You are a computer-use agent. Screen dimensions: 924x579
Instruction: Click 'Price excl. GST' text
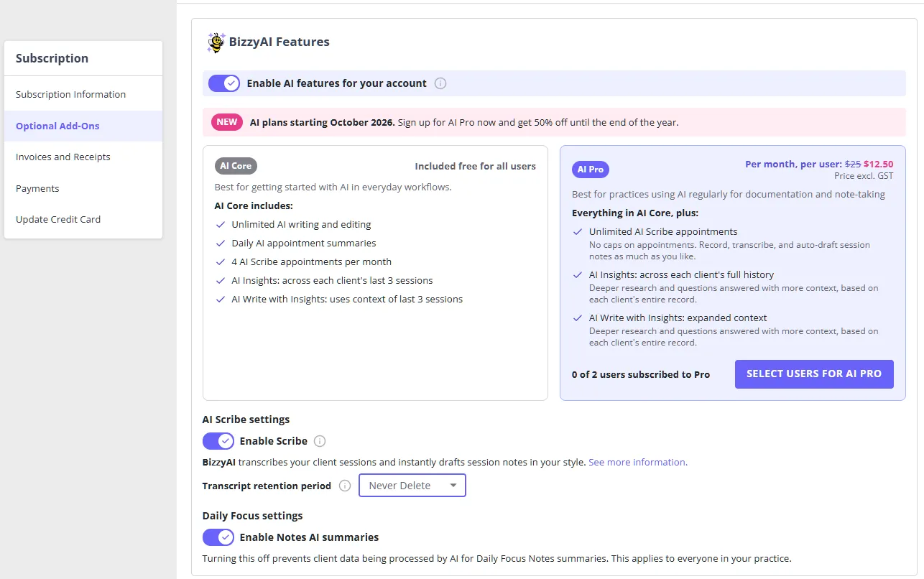(x=864, y=175)
